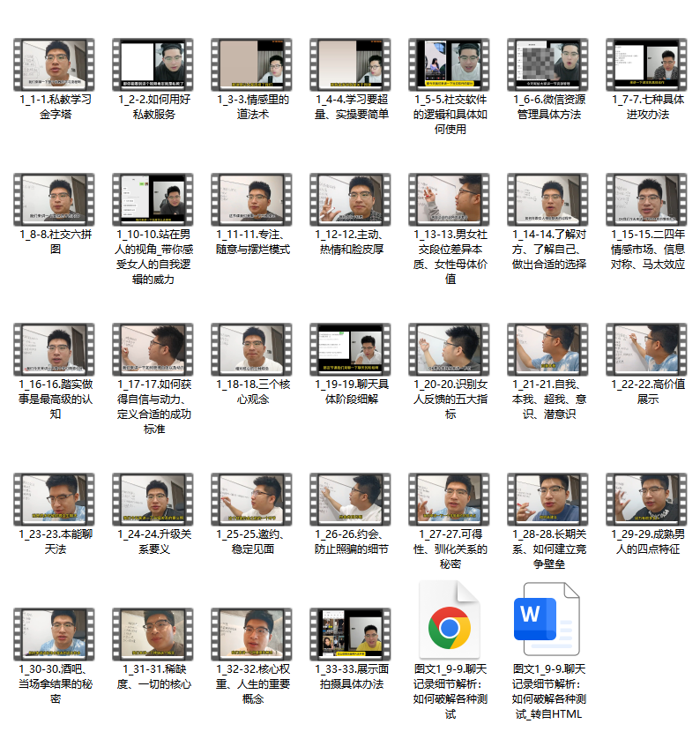Select the 1_23-23.本能聊天法 video file
This screenshot has height=739, width=700.
pos(54,498)
